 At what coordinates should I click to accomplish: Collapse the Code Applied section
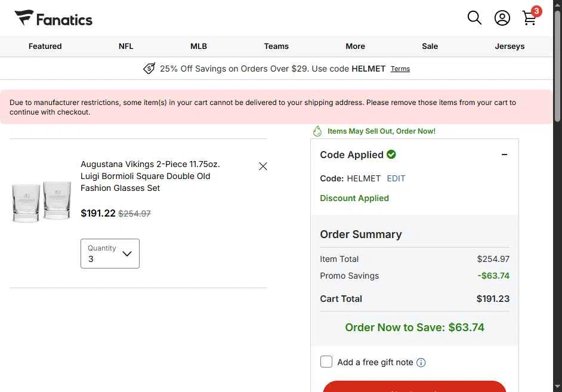pyautogui.click(x=504, y=155)
